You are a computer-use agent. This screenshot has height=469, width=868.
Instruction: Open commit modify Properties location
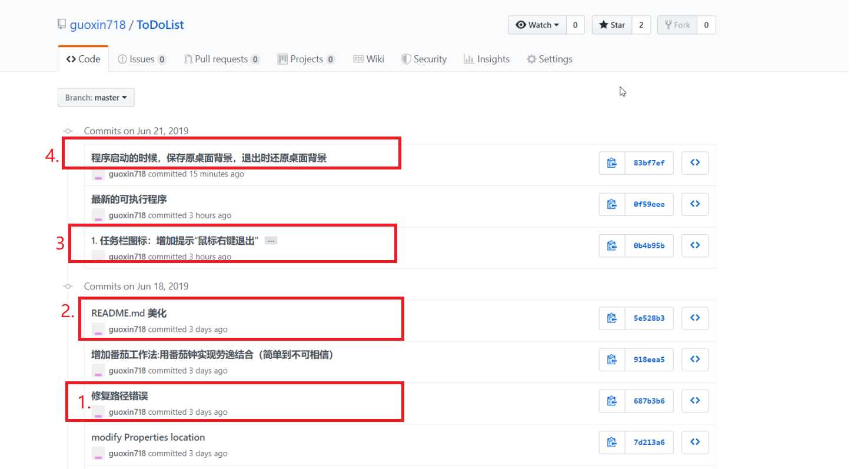click(148, 437)
